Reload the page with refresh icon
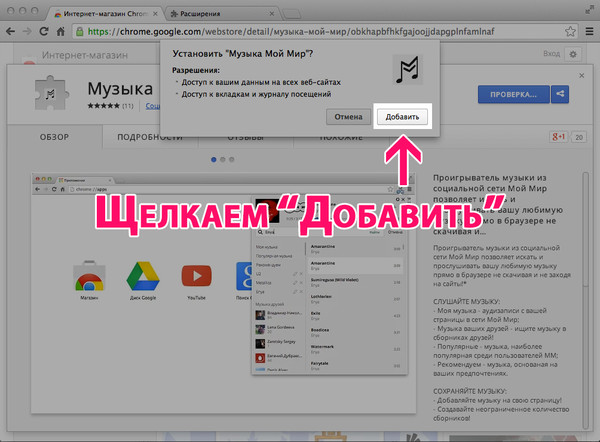The height and width of the screenshot is (442, 600). coord(44,31)
